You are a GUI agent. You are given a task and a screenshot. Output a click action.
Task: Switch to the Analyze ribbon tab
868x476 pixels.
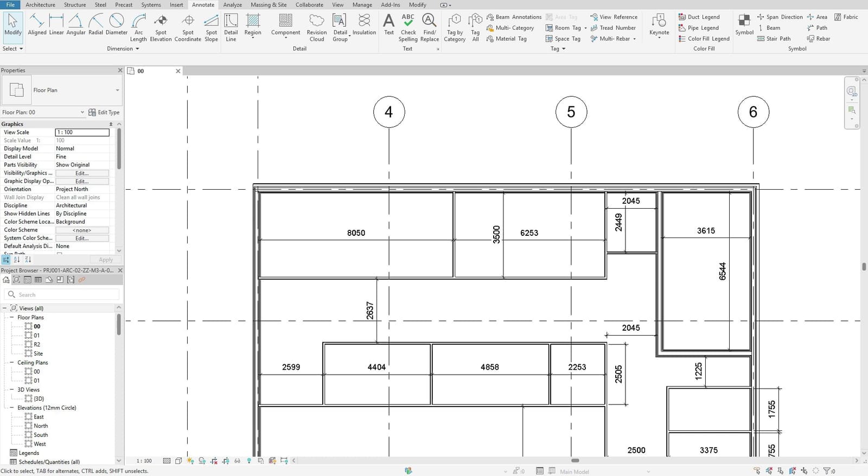pos(232,5)
